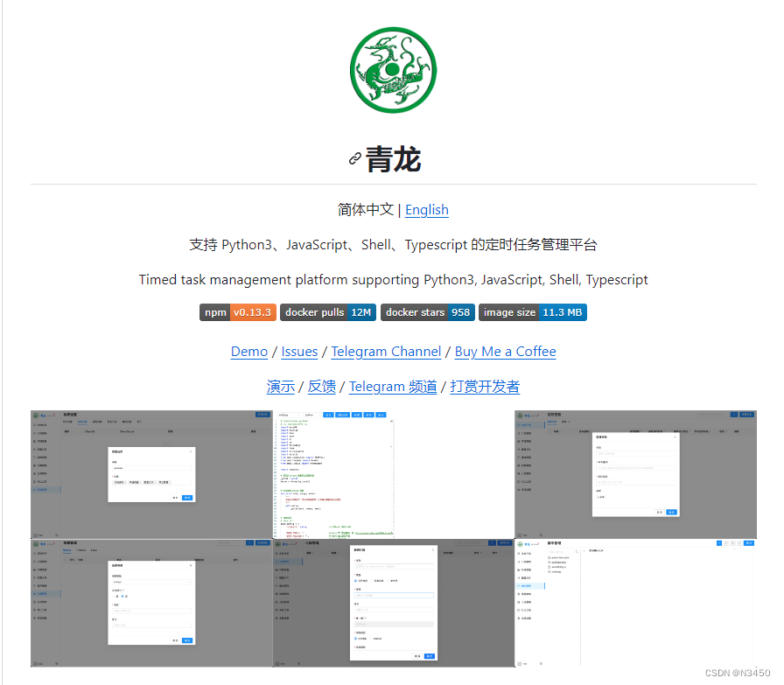This screenshot has width=784, height=685.
Task: Click the 简体中文 language text
Action: pos(366,209)
